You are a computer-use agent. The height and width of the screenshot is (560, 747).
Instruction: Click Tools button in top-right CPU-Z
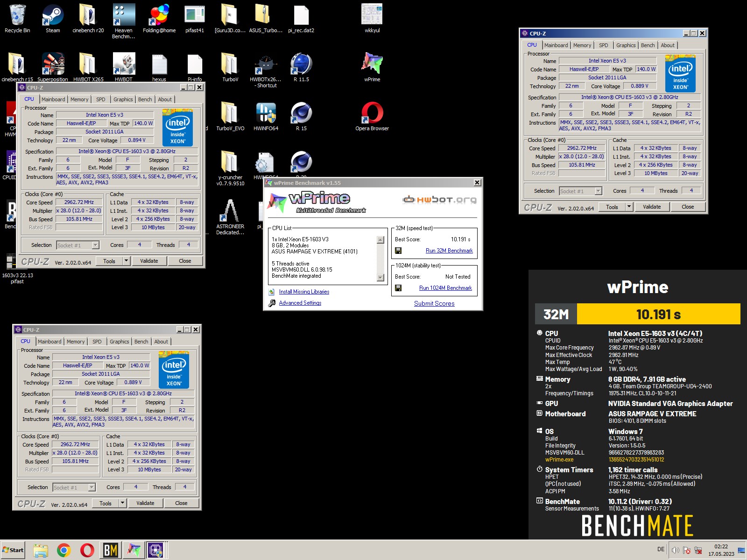pos(612,207)
